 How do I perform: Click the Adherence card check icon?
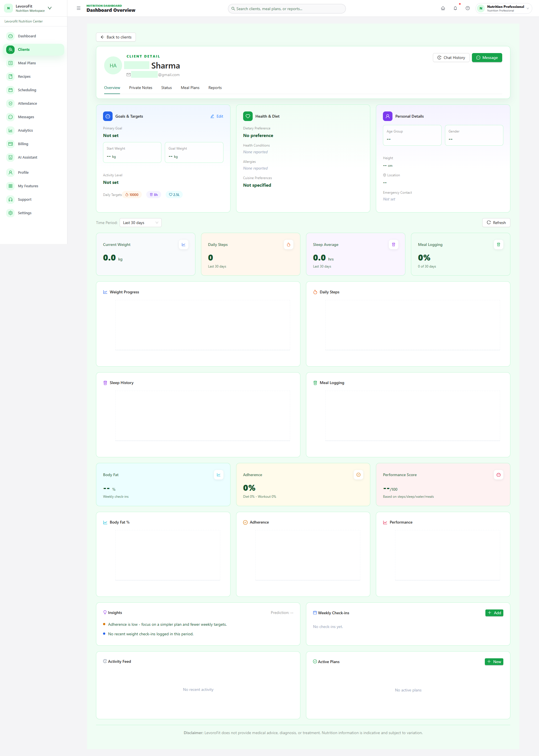click(x=358, y=475)
